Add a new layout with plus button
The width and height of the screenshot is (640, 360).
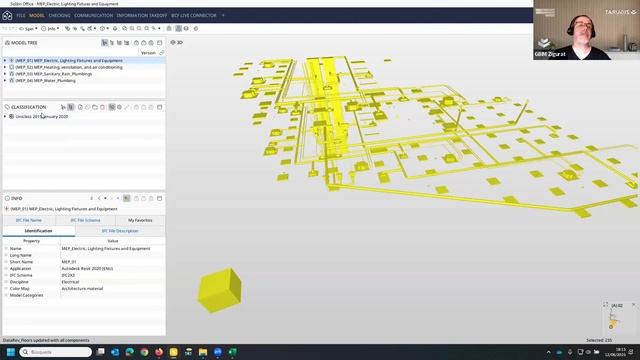click(223, 16)
